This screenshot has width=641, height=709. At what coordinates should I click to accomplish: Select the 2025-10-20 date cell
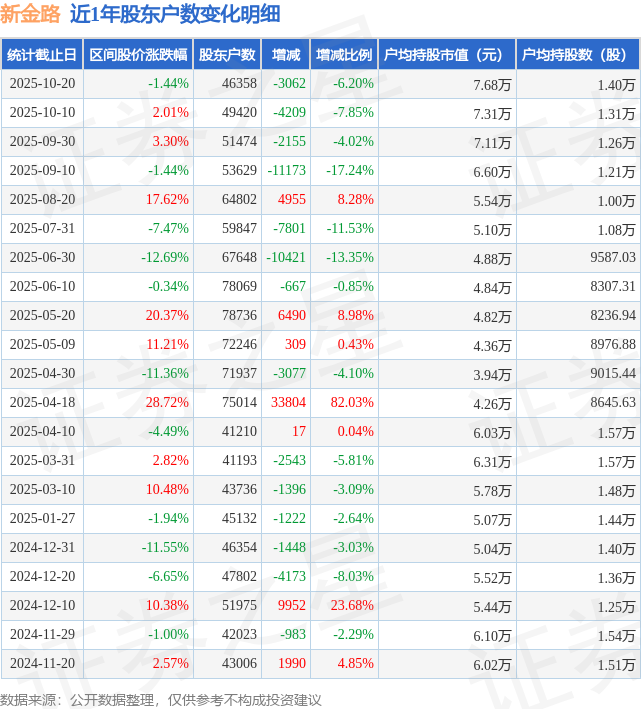[x=42, y=84]
